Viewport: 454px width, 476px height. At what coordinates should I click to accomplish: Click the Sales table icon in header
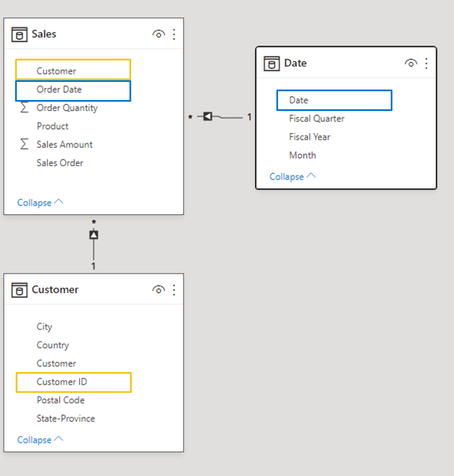[x=19, y=34]
